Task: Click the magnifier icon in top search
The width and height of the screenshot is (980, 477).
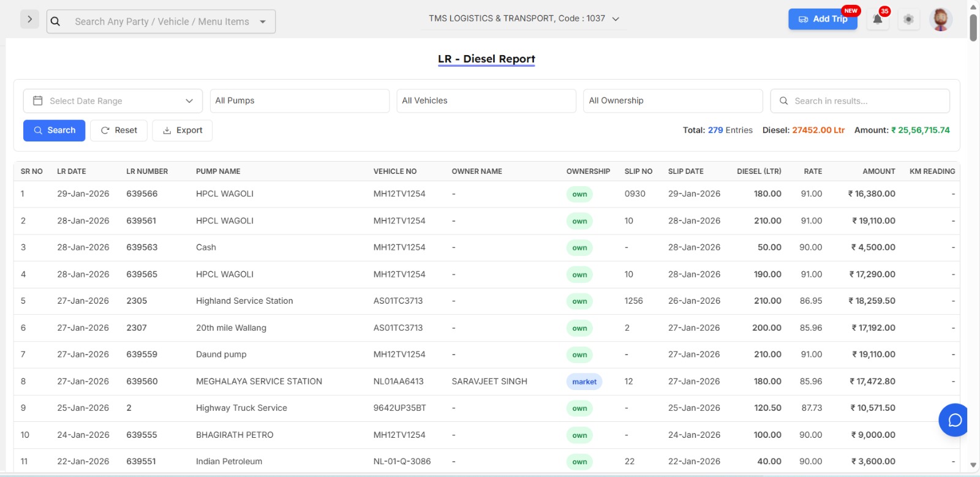Action: point(56,21)
